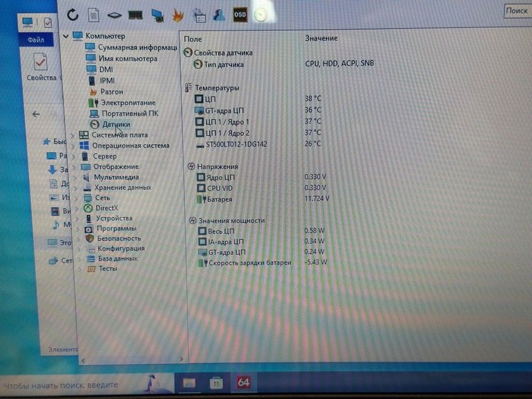Expand the Системная плата node
The image size is (532, 399).
73,135
